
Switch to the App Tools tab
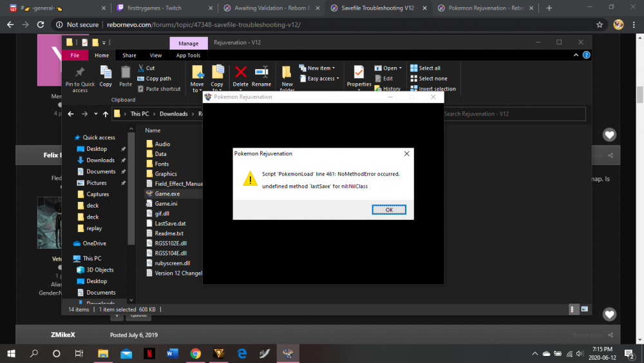tap(188, 55)
